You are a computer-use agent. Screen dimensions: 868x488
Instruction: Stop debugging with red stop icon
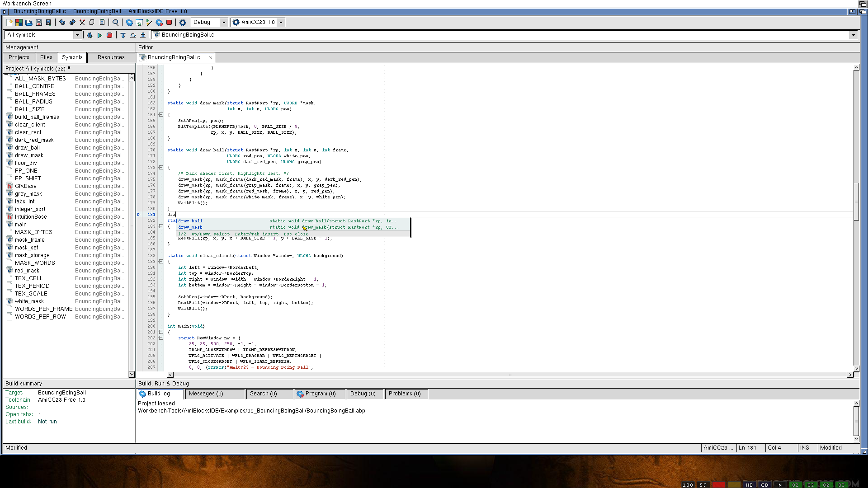point(109,35)
